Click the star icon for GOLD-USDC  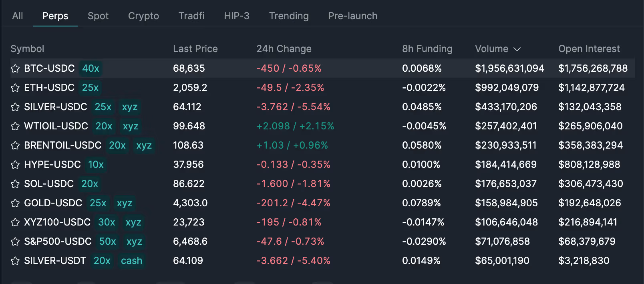(15, 203)
